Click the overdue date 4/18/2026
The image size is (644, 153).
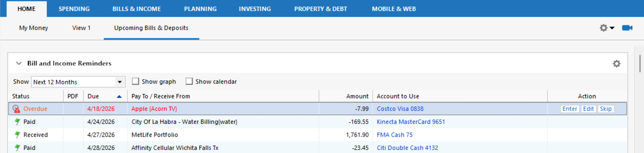101,109
